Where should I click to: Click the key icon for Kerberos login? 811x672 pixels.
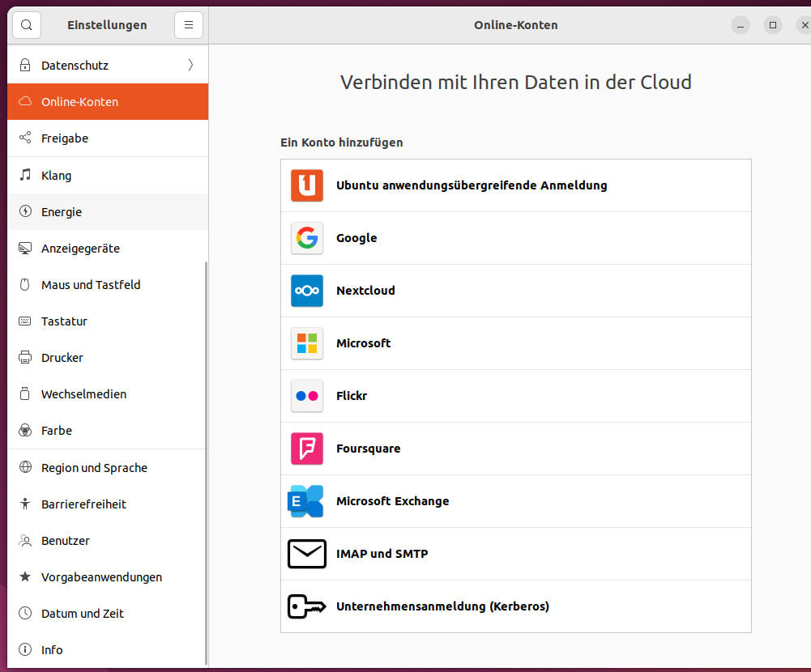click(x=307, y=606)
